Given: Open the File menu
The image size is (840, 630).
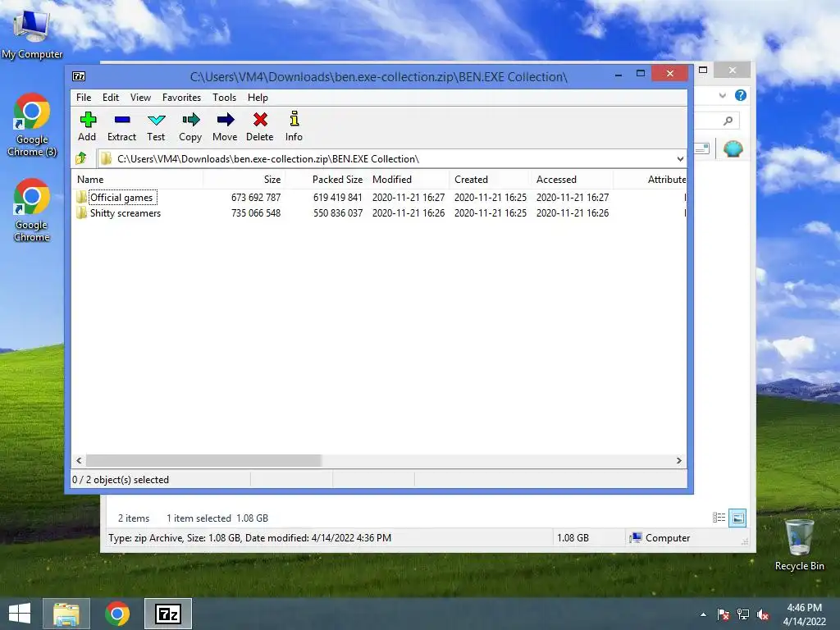Looking at the screenshot, I should click(x=84, y=98).
